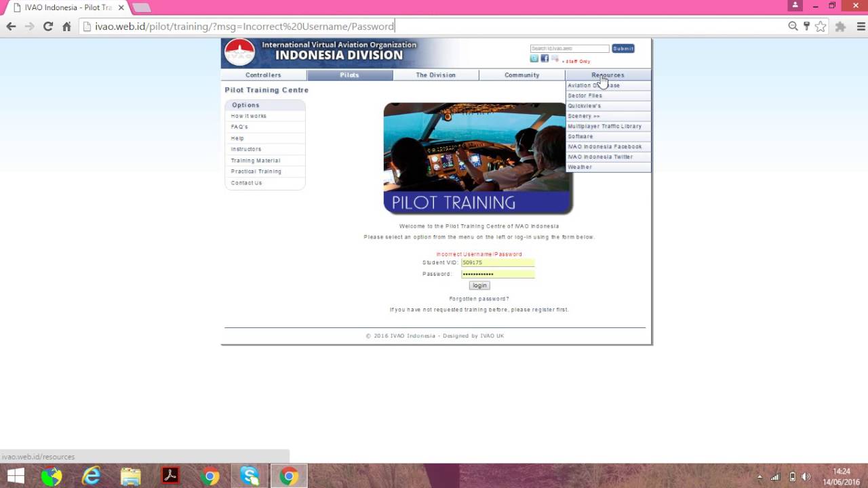Click the zoom magnifier icon in address bar
868x488 pixels.
pyautogui.click(x=793, y=26)
